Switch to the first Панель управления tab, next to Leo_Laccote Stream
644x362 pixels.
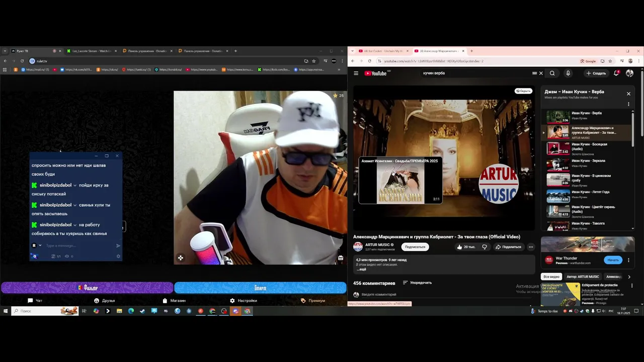147,51
